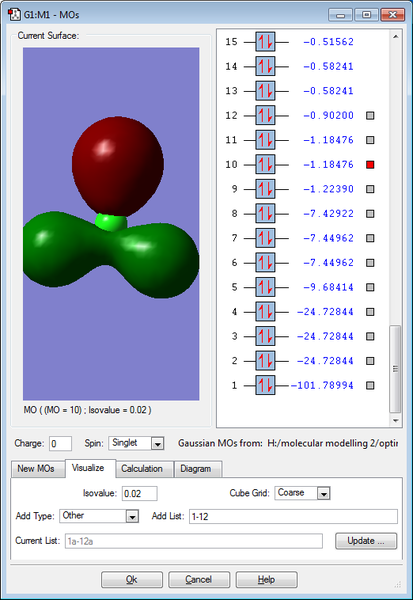
Task: Pick the paired-electron box for orbital 7
Action: click(265, 238)
